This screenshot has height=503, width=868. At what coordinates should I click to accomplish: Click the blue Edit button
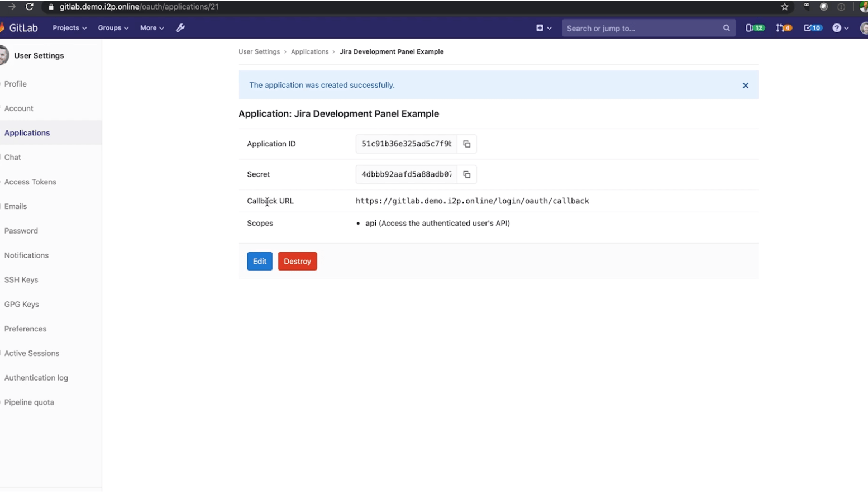coord(260,261)
